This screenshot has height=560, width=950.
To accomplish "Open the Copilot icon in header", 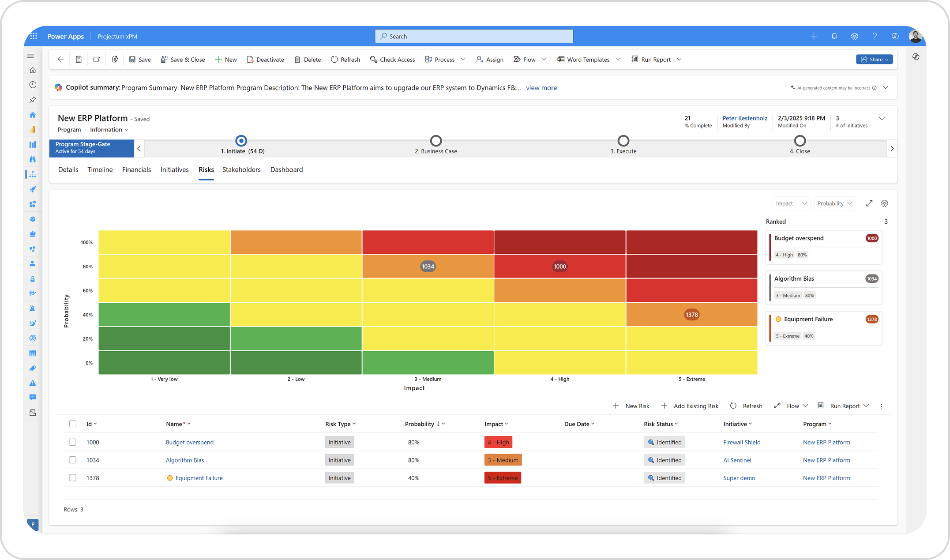I will 895,36.
